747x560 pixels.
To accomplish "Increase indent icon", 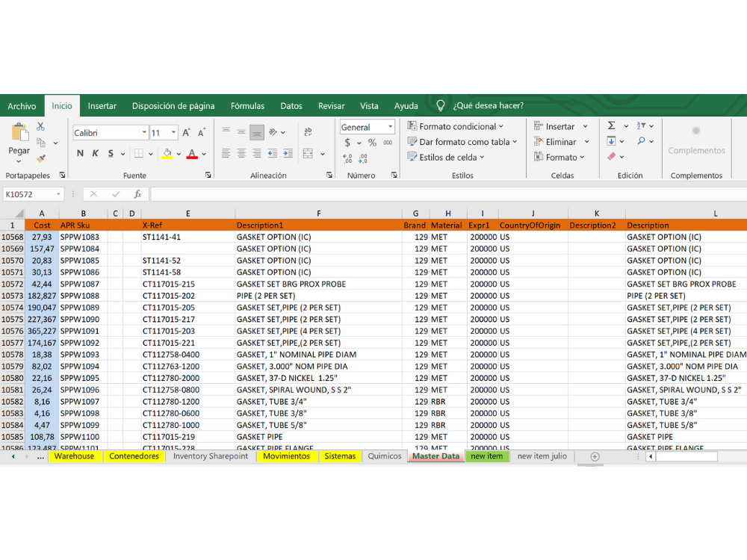I will pyautogui.click(x=288, y=153).
